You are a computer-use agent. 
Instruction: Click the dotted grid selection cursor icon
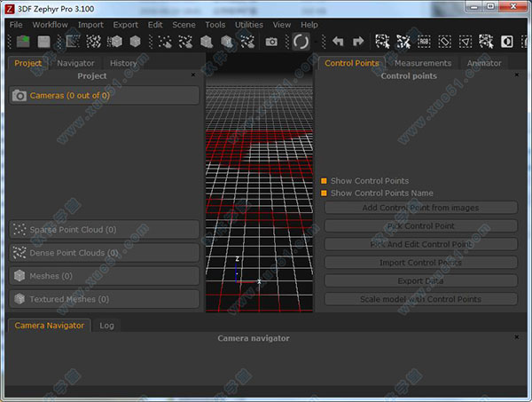click(486, 42)
